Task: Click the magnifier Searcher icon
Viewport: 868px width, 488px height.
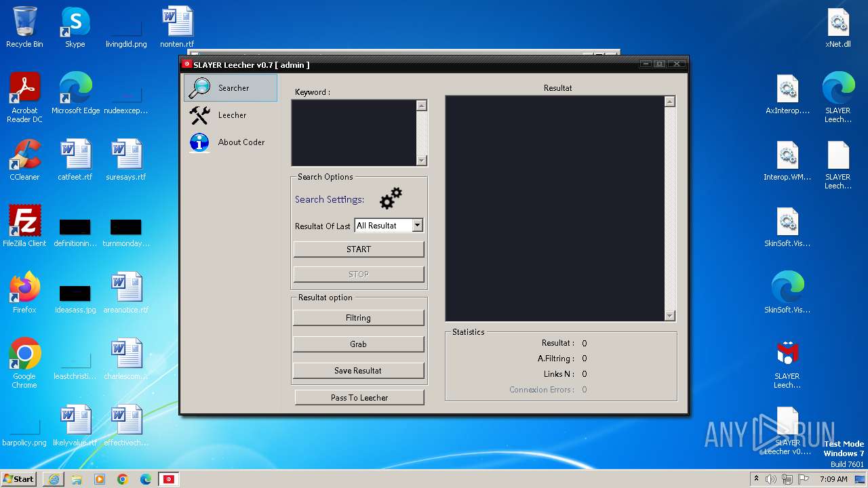Action: click(x=200, y=88)
